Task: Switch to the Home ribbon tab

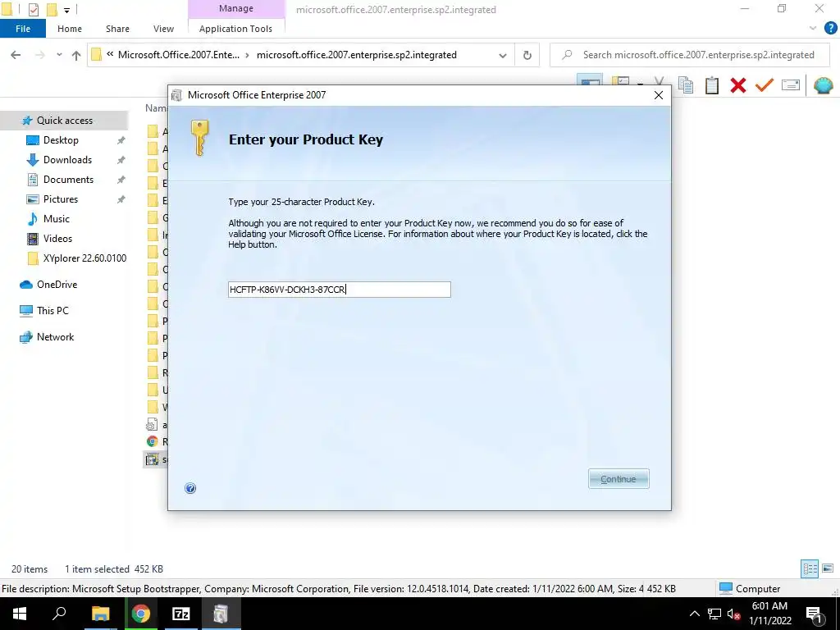Action: tap(70, 29)
